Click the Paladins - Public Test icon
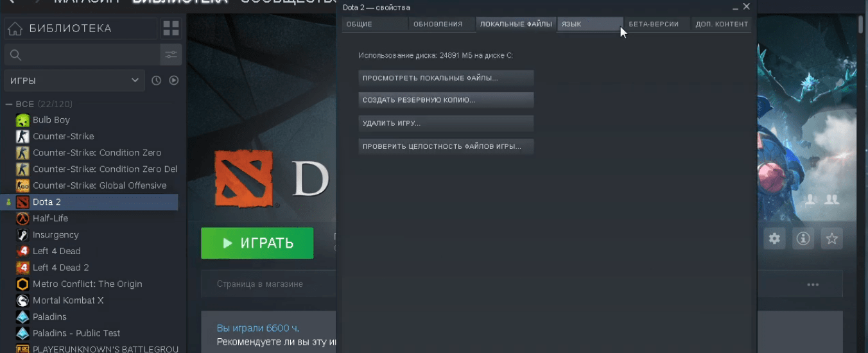 point(22,333)
